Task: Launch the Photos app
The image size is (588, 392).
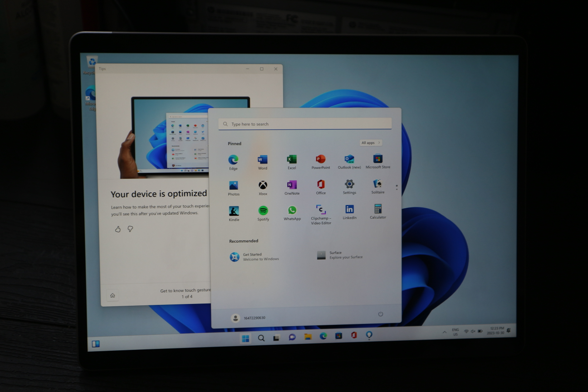Action: (x=234, y=188)
